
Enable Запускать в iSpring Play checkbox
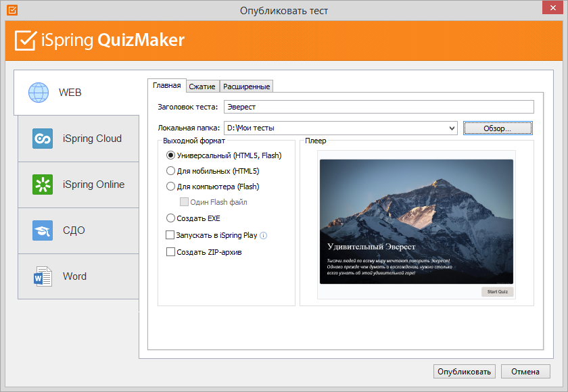click(170, 235)
